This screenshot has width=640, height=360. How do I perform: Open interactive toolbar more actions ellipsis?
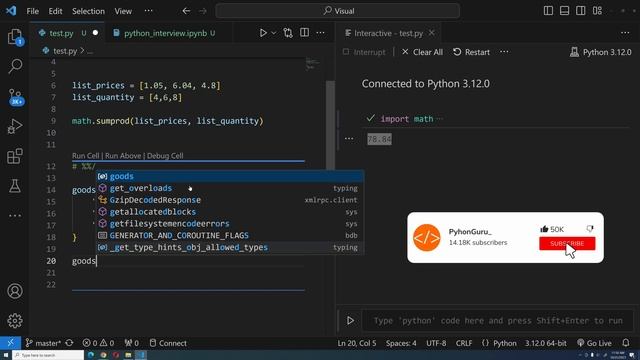coord(504,52)
